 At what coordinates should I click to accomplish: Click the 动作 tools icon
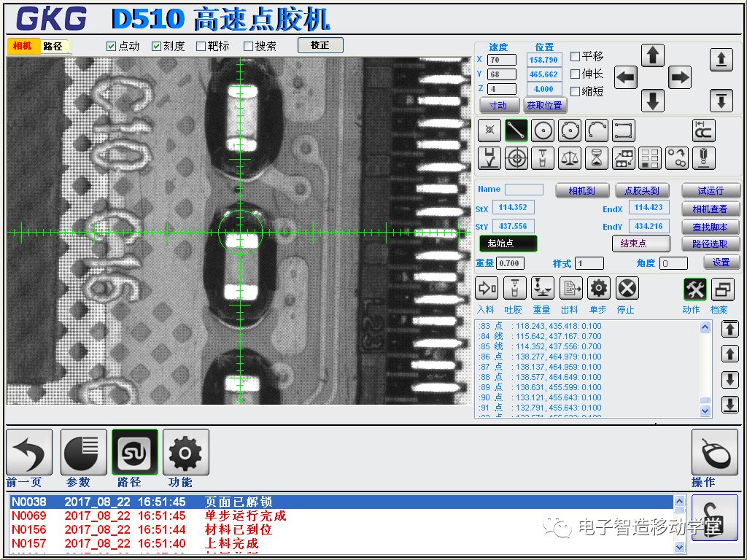click(695, 289)
